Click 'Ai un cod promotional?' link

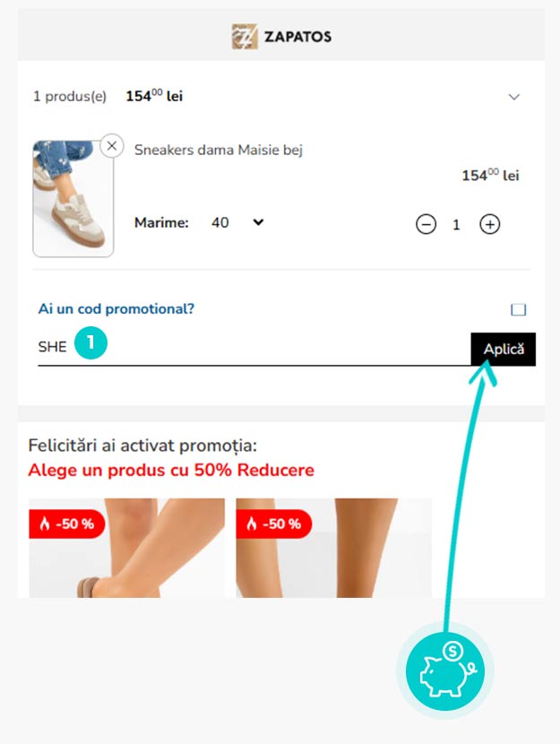[116, 309]
